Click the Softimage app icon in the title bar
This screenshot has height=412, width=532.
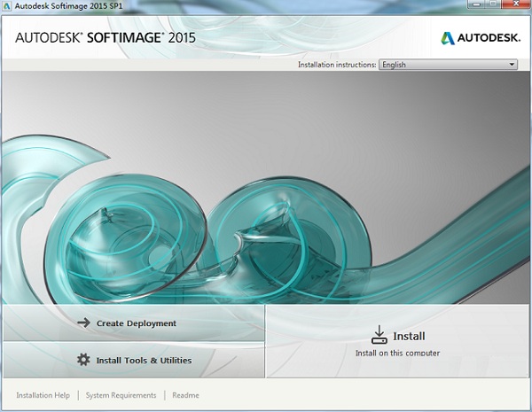pos(7,7)
